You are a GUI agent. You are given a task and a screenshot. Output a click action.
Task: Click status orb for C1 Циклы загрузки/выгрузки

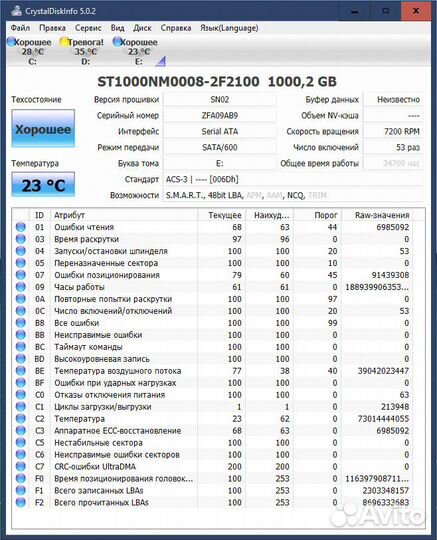[x=21, y=407]
